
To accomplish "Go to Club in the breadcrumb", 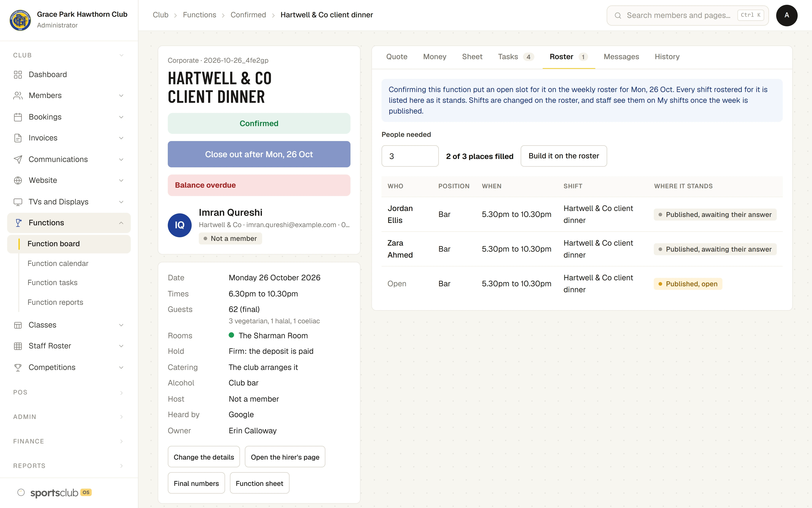I will coord(160,15).
